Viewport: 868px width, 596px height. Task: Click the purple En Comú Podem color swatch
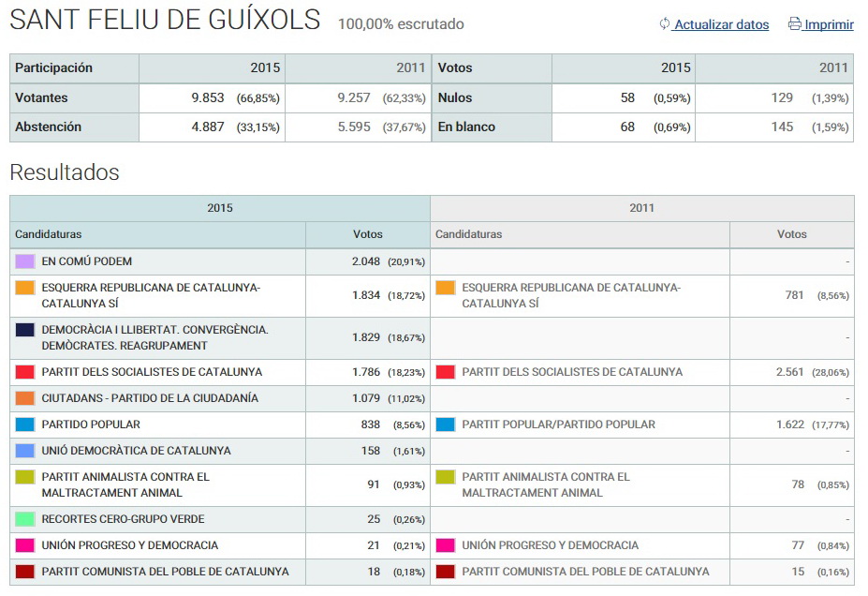coord(25,261)
